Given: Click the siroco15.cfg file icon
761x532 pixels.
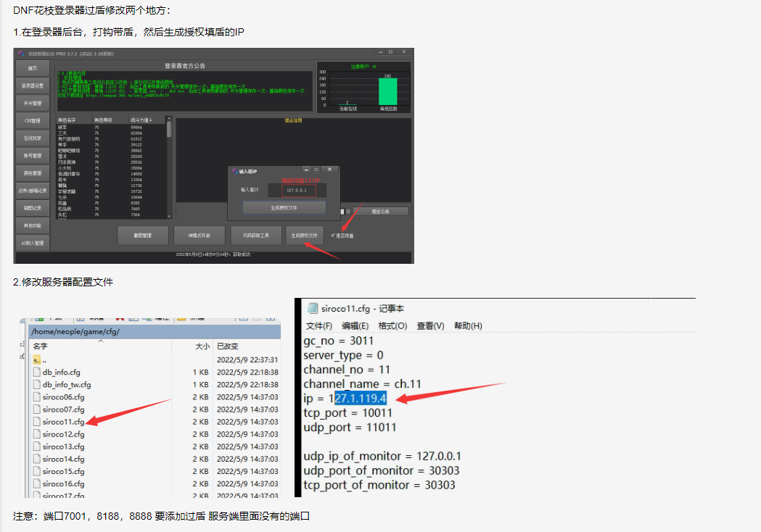Looking at the screenshot, I should point(37,471).
